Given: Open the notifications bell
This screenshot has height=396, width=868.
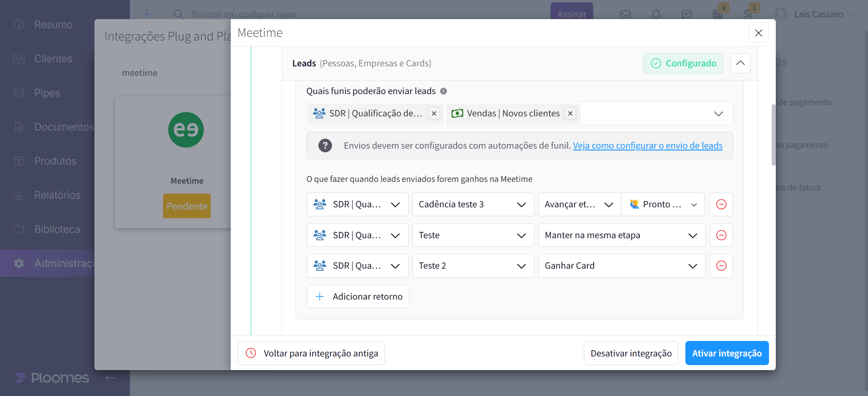Looking at the screenshot, I should tap(656, 14).
